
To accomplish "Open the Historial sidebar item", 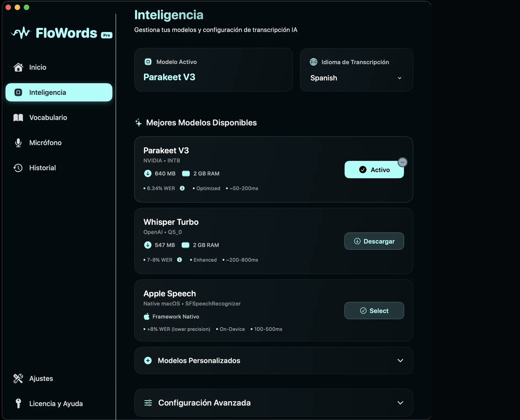I will pyautogui.click(x=42, y=168).
